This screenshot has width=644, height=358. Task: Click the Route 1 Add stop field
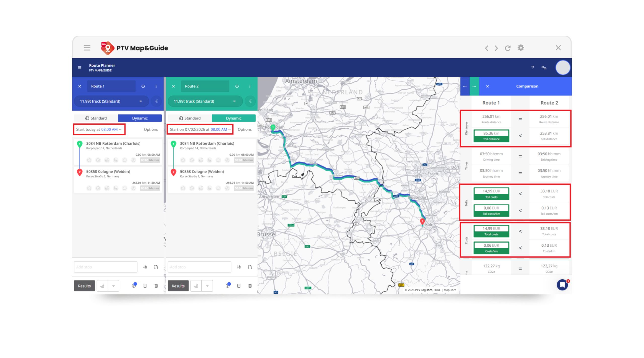click(106, 267)
